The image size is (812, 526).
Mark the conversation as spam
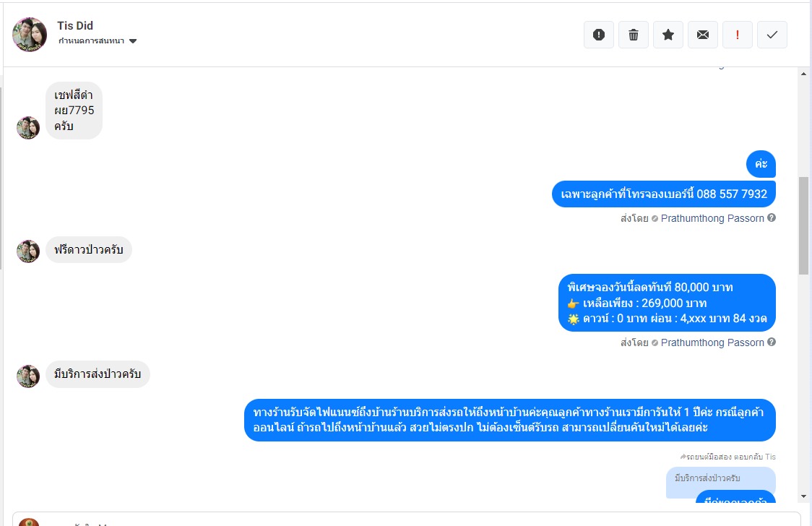click(598, 35)
